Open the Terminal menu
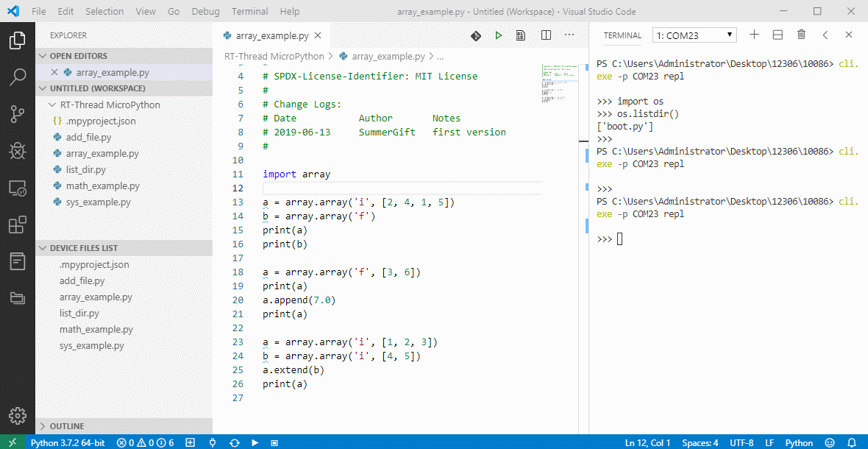Image resolution: width=868 pixels, height=449 pixels. click(x=249, y=12)
